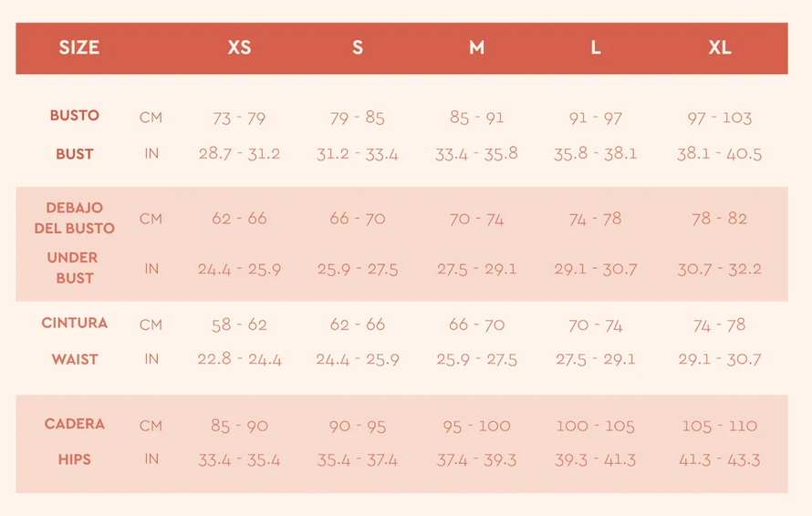Click the L size column header
This screenshot has width=812, height=516.
coord(596,48)
